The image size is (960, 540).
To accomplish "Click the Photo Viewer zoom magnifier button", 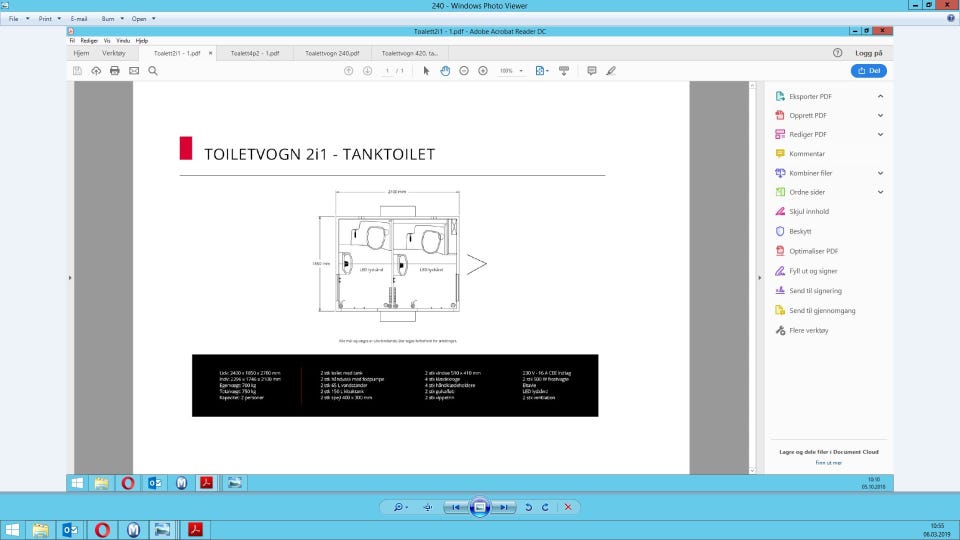I will point(398,507).
